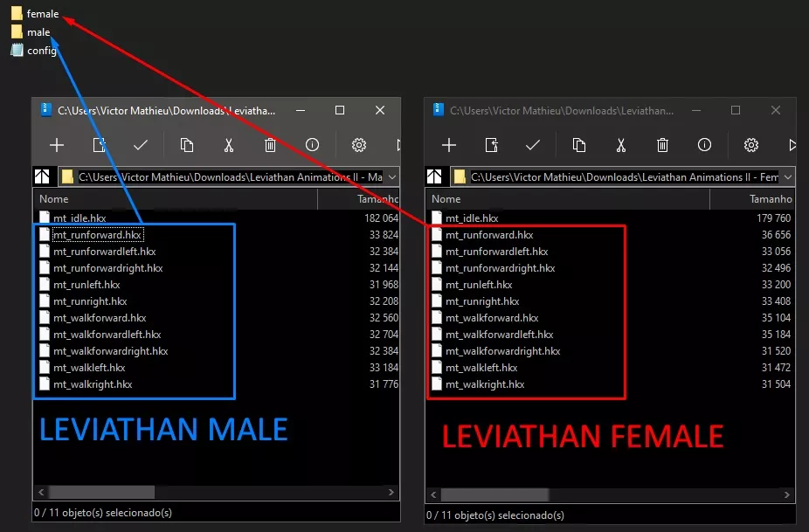Screen dimensions: 809x532
Task: Click the Test checkmark icon in left window
Action: point(141,145)
